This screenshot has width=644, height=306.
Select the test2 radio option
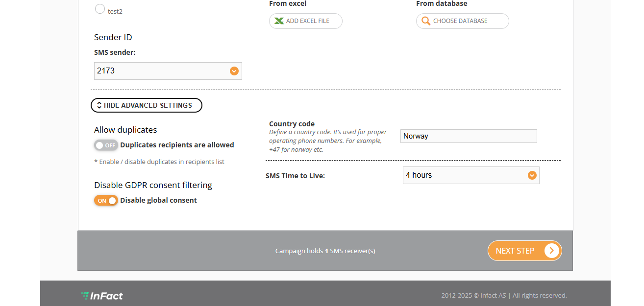tap(100, 9)
